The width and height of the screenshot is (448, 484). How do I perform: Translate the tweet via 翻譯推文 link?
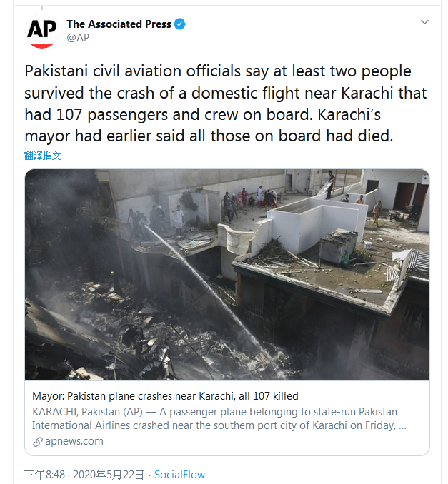pyautogui.click(x=43, y=156)
